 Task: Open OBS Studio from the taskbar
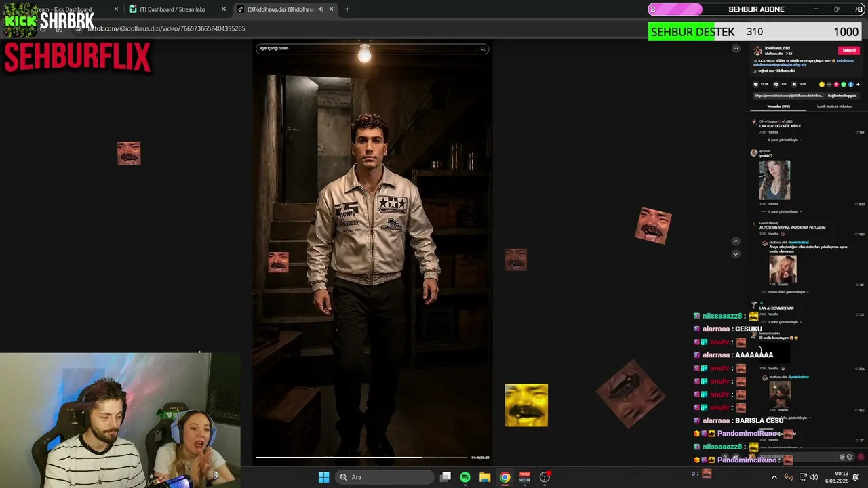pyautogui.click(x=545, y=477)
